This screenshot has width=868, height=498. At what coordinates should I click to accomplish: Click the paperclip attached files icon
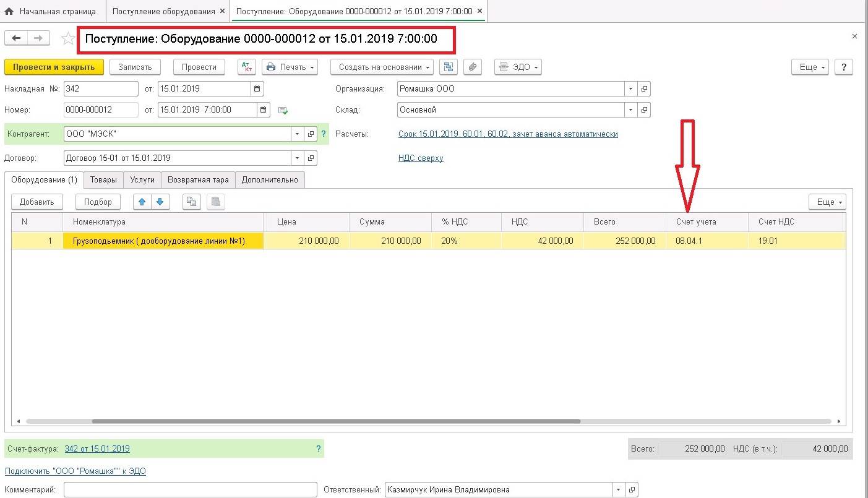pyautogui.click(x=473, y=67)
